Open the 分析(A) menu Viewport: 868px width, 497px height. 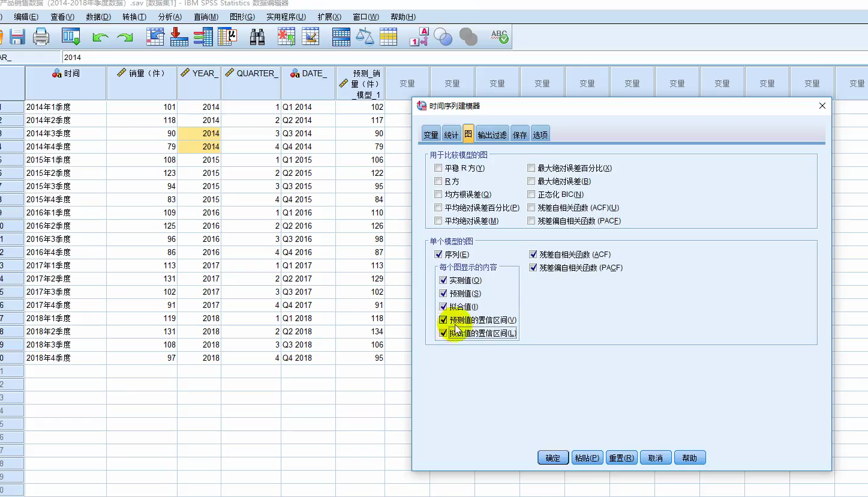point(170,17)
